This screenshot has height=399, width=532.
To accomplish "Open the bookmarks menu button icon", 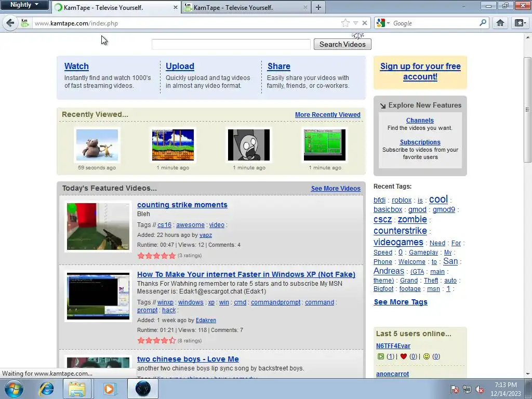I will (520, 23).
